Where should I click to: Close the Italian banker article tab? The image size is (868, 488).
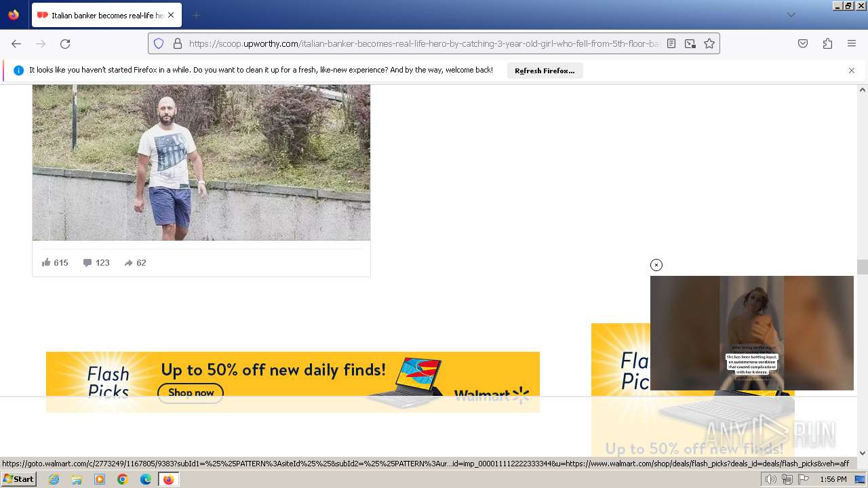point(171,15)
